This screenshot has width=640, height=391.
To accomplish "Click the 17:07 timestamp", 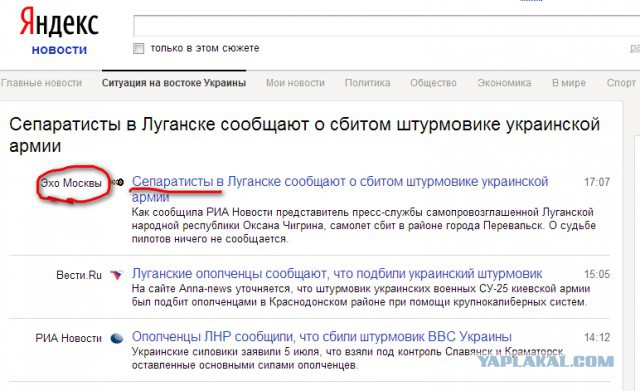I will tap(597, 182).
